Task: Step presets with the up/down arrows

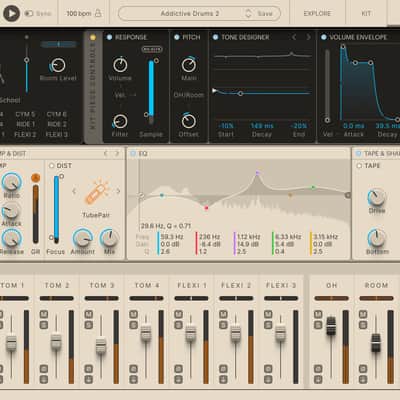Action: pos(248,13)
